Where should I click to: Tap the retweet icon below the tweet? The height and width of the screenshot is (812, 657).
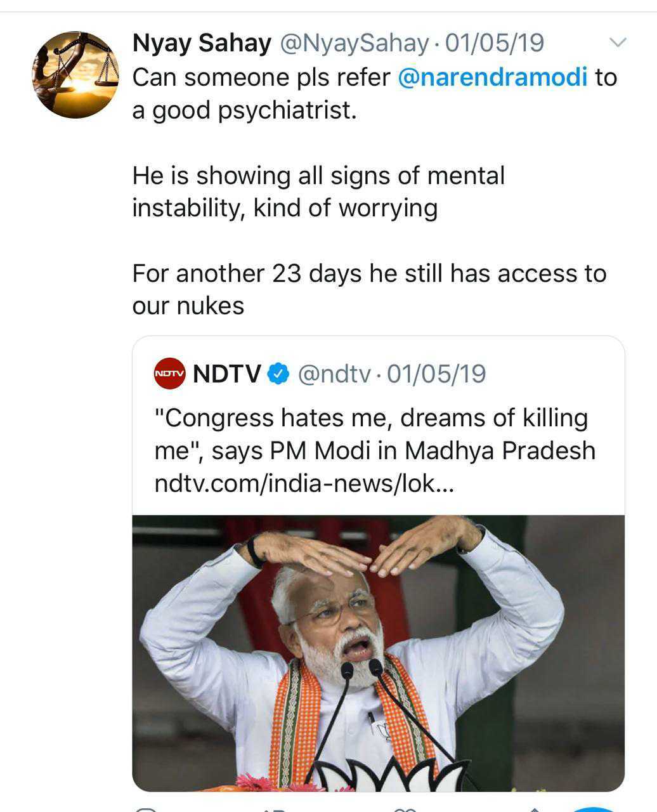[x=274, y=809]
